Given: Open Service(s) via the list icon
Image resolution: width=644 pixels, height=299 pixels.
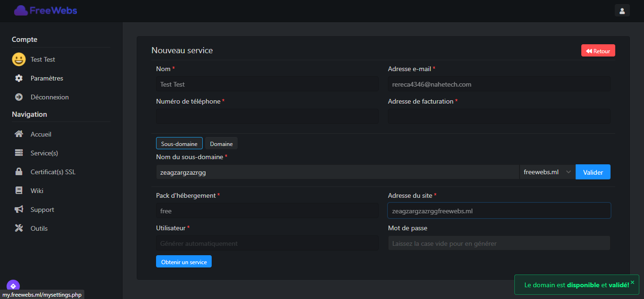Looking at the screenshot, I should pyautogui.click(x=18, y=153).
